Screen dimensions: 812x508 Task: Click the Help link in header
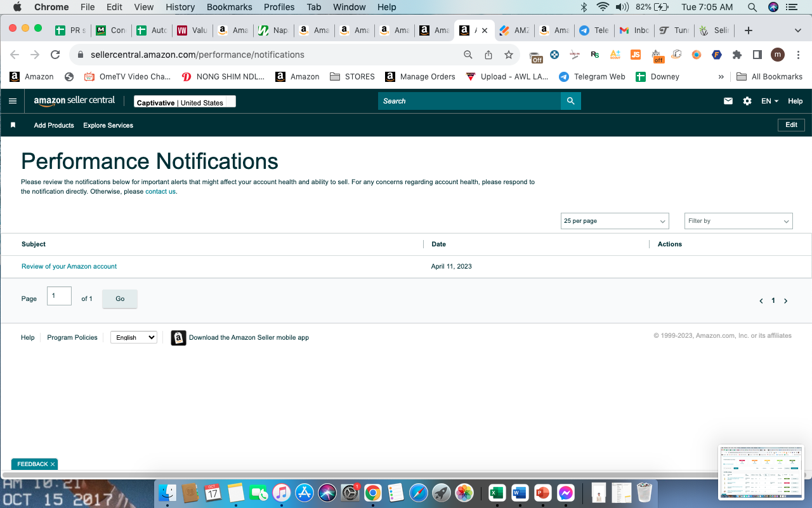[x=795, y=101]
